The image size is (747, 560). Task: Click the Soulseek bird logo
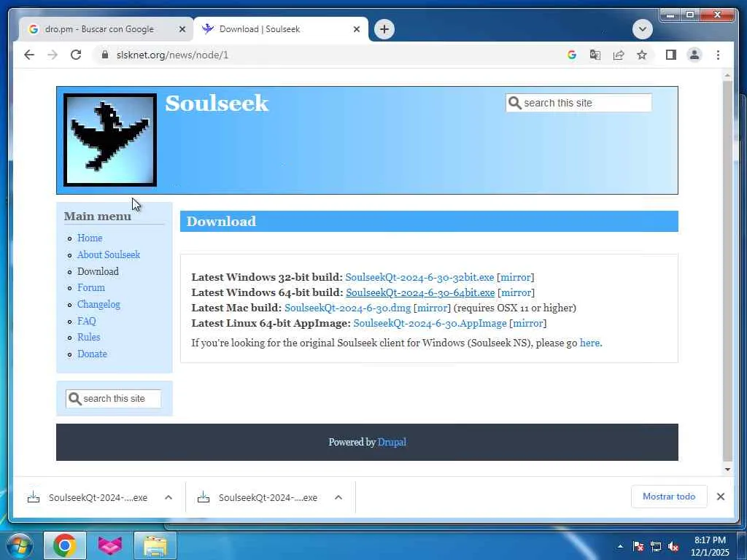click(x=110, y=139)
